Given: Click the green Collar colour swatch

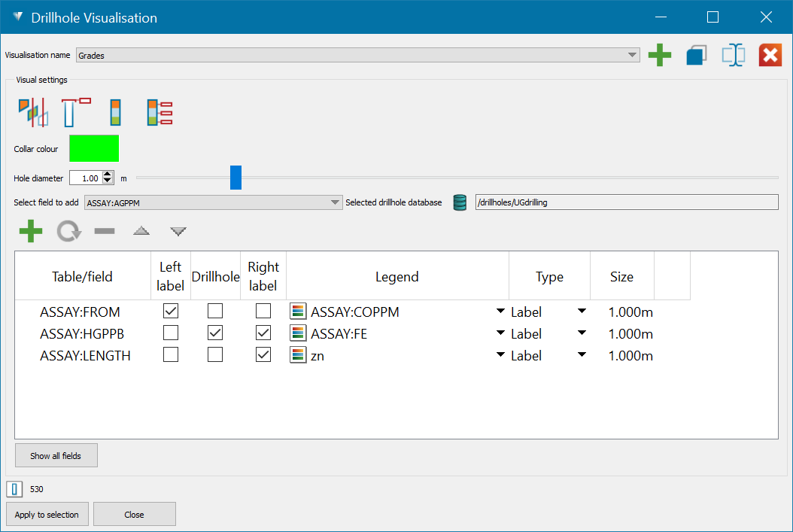Looking at the screenshot, I should coord(94,148).
